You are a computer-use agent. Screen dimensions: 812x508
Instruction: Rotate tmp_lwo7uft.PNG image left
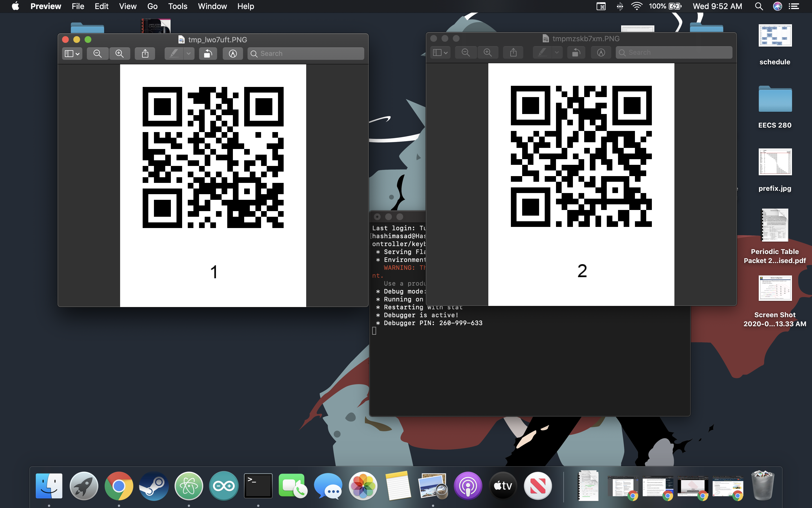pos(208,53)
